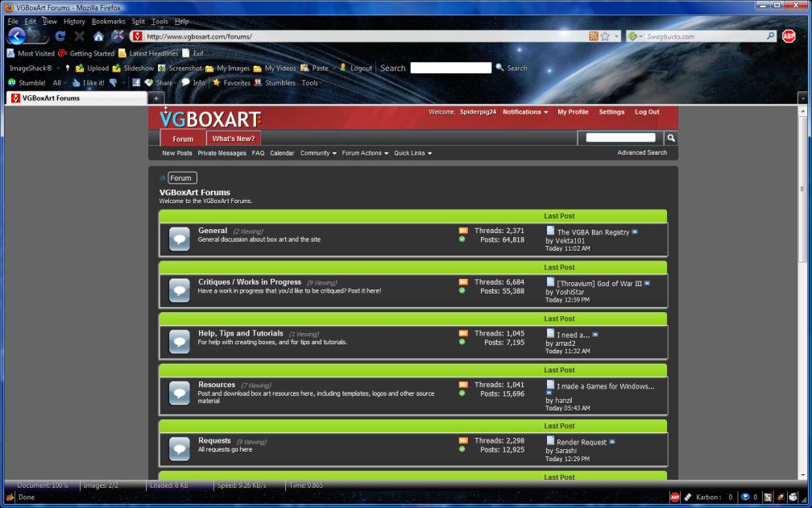Viewport: 812px width, 508px height.
Task: Open StumbleUpon Tools dropdown
Action: pyautogui.click(x=312, y=83)
